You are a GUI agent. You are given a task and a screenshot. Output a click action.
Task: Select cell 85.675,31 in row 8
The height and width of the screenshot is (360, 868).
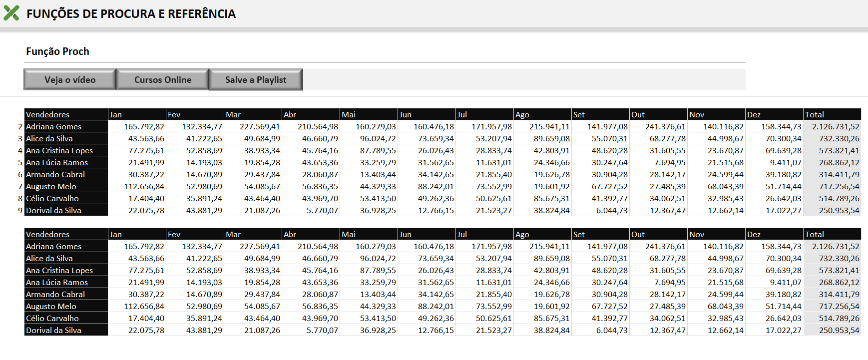point(542,198)
